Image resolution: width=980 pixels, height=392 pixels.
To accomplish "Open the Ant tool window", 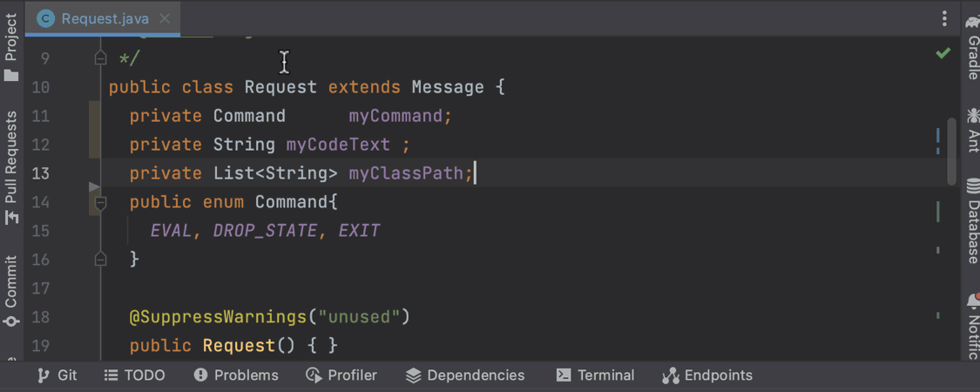I will (972, 129).
